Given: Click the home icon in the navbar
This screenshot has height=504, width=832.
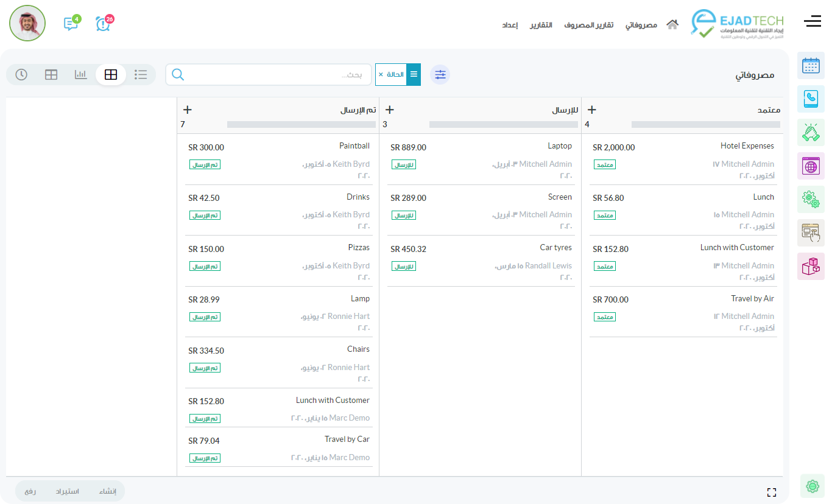Looking at the screenshot, I should click(x=672, y=25).
